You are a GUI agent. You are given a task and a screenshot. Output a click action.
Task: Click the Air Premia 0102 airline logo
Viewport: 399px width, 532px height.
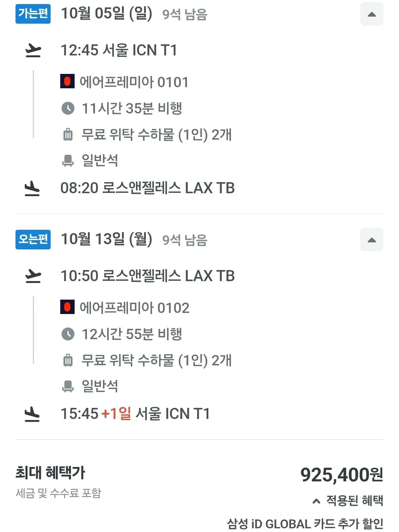click(x=67, y=307)
